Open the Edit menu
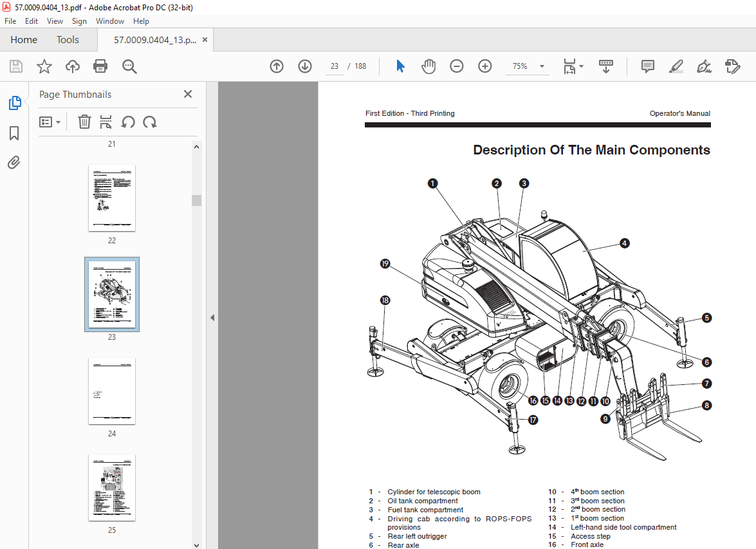Image resolution: width=756 pixels, height=549 pixels. [x=32, y=21]
